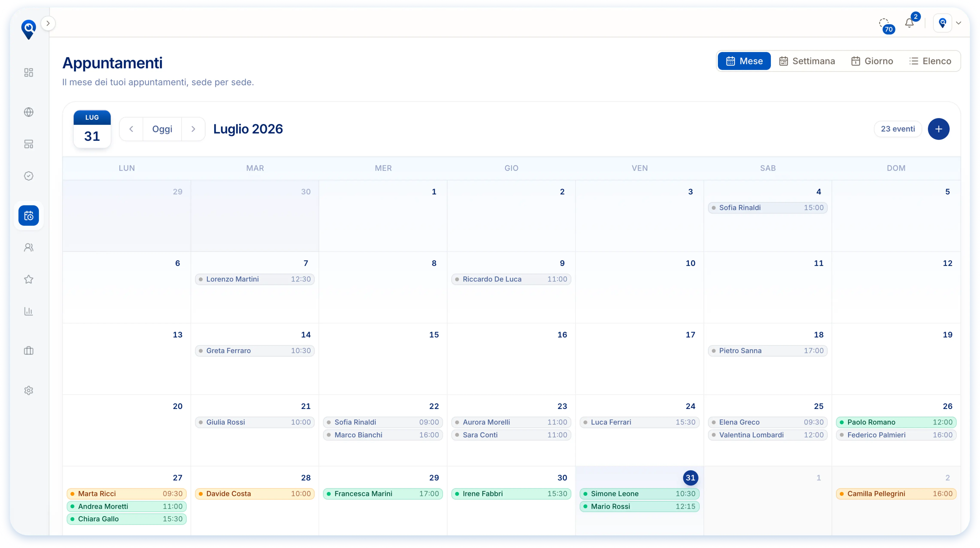Image resolution: width=980 pixels, height=548 pixels.
Task: Open the settings gear icon in sidebar
Action: [x=29, y=390]
